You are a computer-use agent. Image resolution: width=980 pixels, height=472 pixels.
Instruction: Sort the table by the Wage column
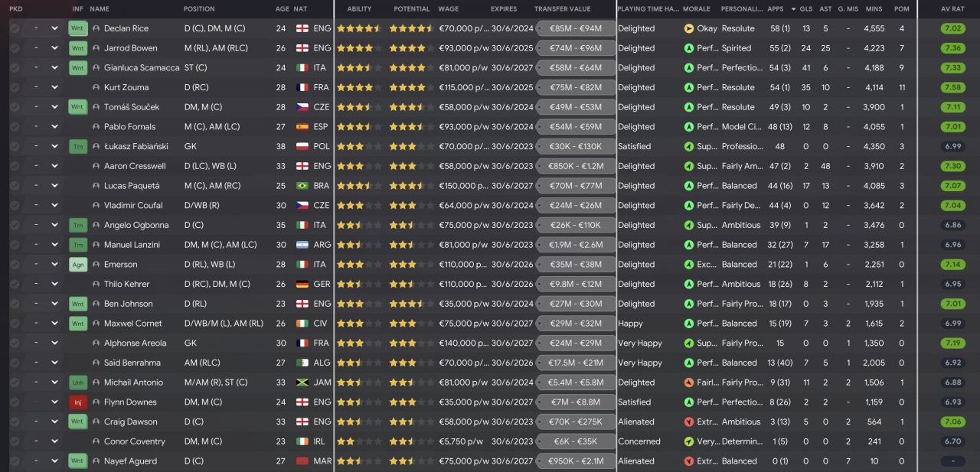tap(449, 9)
